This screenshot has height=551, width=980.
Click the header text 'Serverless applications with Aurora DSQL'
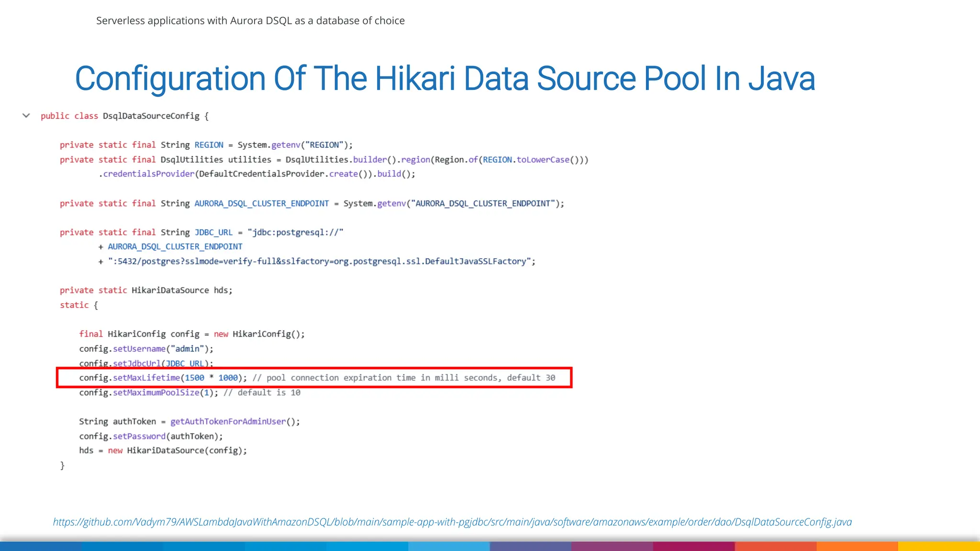pos(250,21)
